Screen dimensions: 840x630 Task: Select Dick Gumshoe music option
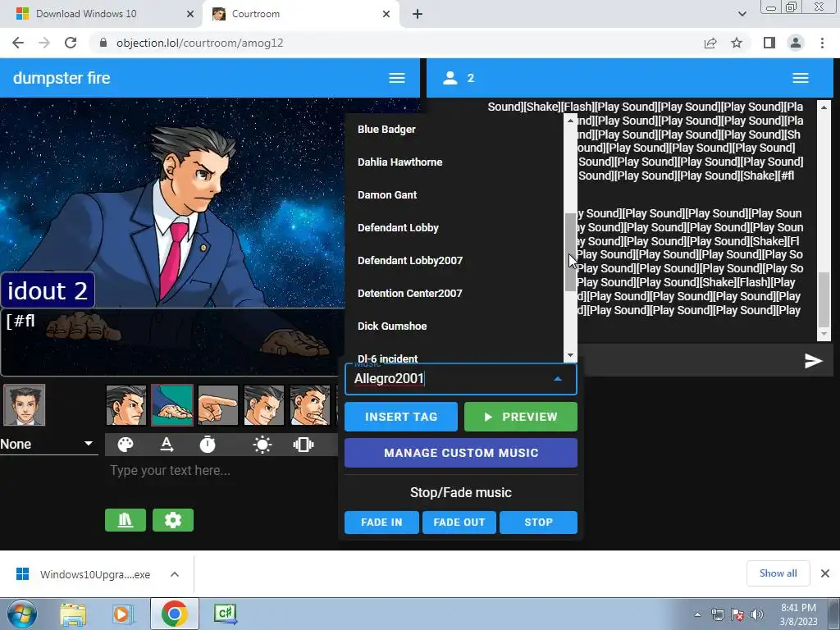coord(454,326)
